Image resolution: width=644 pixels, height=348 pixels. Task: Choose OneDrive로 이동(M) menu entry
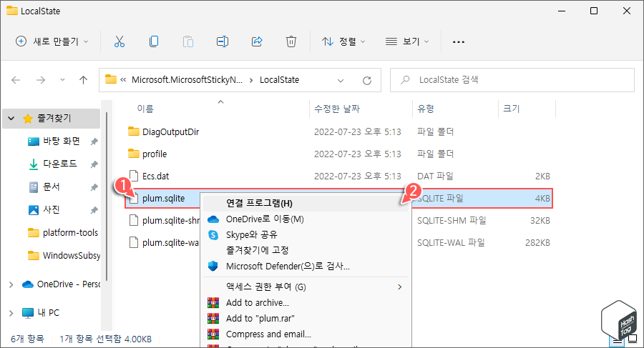(306, 219)
